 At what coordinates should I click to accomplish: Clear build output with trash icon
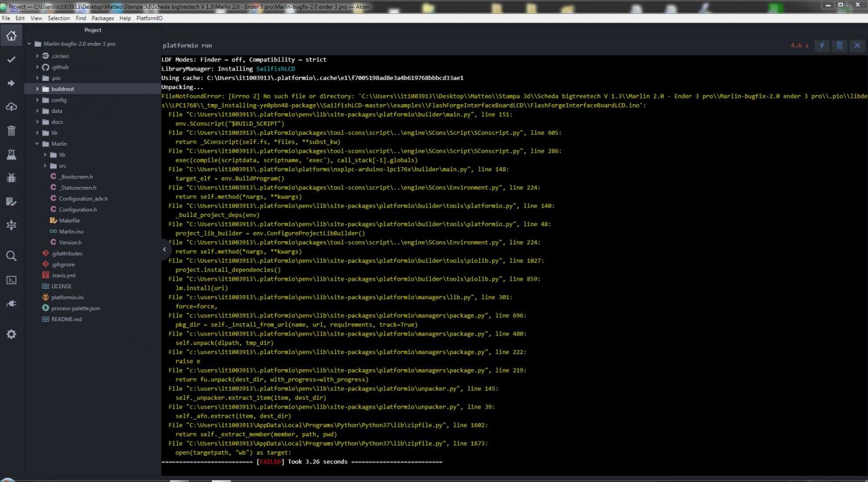[839, 45]
